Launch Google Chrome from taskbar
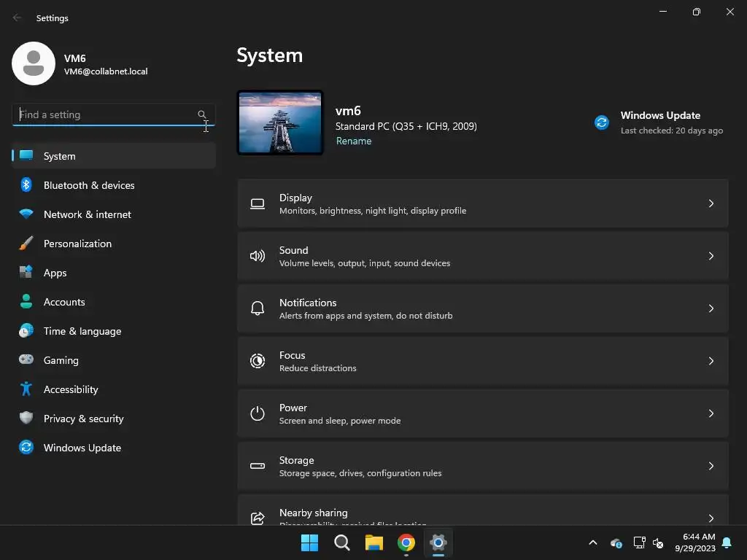747x560 pixels. pyautogui.click(x=406, y=542)
